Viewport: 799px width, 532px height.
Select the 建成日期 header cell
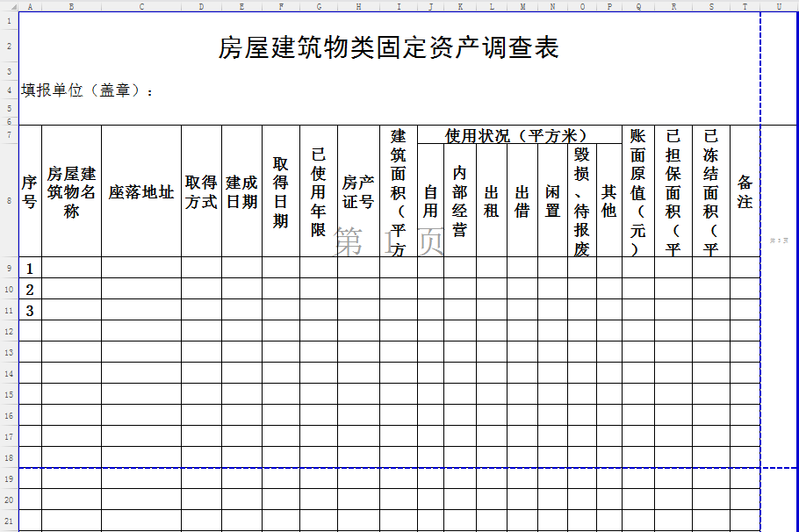(x=241, y=191)
